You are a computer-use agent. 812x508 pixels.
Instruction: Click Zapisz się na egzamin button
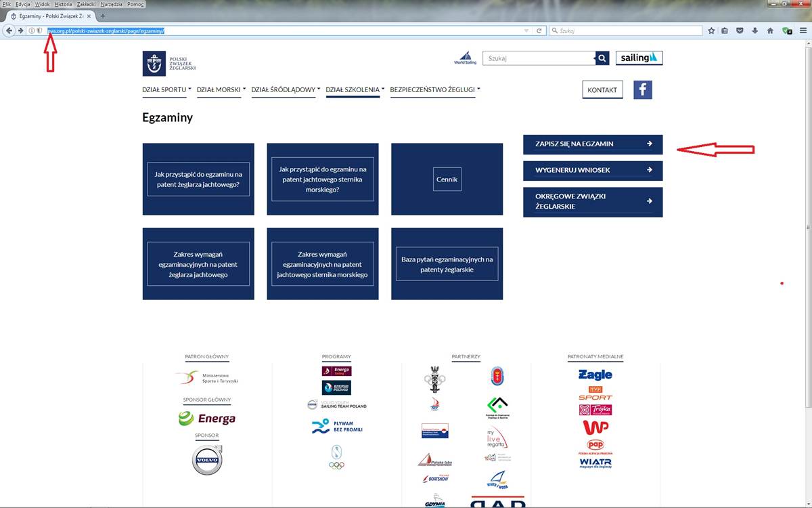pyautogui.click(x=592, y=144)
